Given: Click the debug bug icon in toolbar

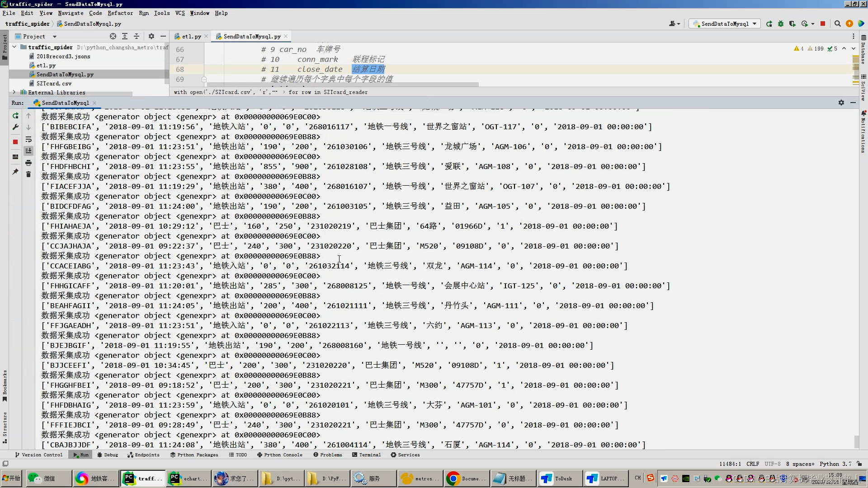Looking at the screenshot, I should [x=781, y=24].
